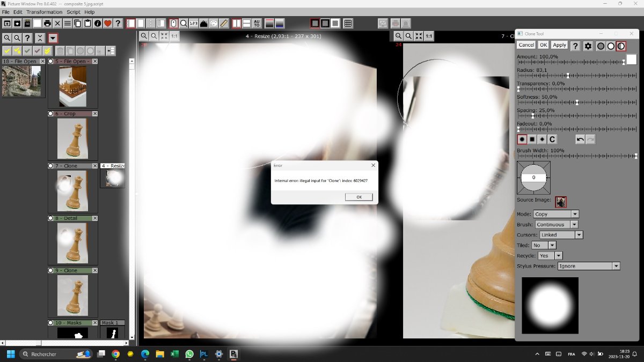Select the square brush shape
The image size is (644, 362).
tap(532, 139)
